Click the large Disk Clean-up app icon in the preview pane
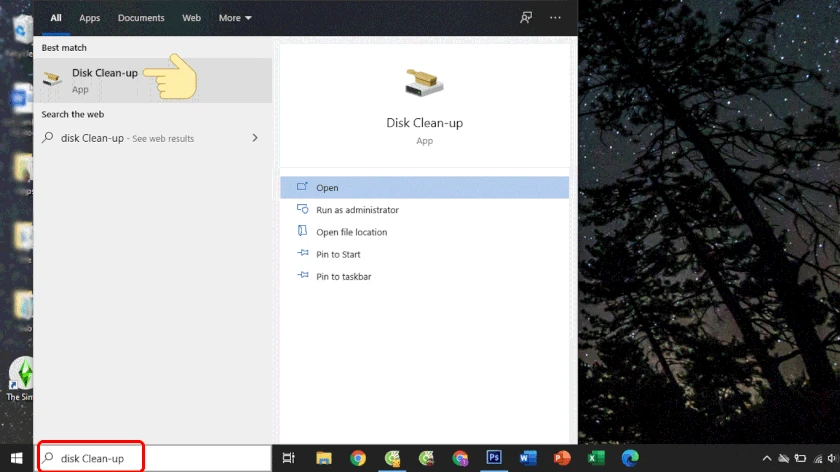Image resolution: width=840 pixels, height=472 pixels. (424, 83)
